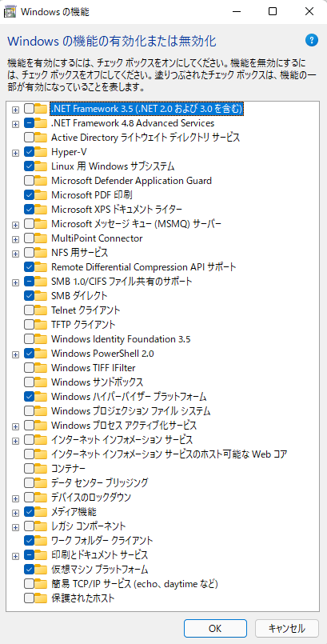Enable the Windows サンドボックス checkbox

click(x=29, y=382)
